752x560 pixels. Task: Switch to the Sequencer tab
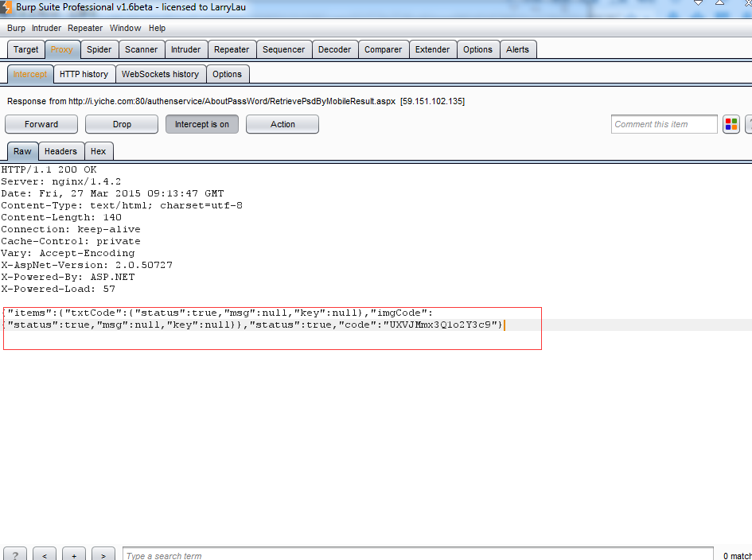[284, 49]
